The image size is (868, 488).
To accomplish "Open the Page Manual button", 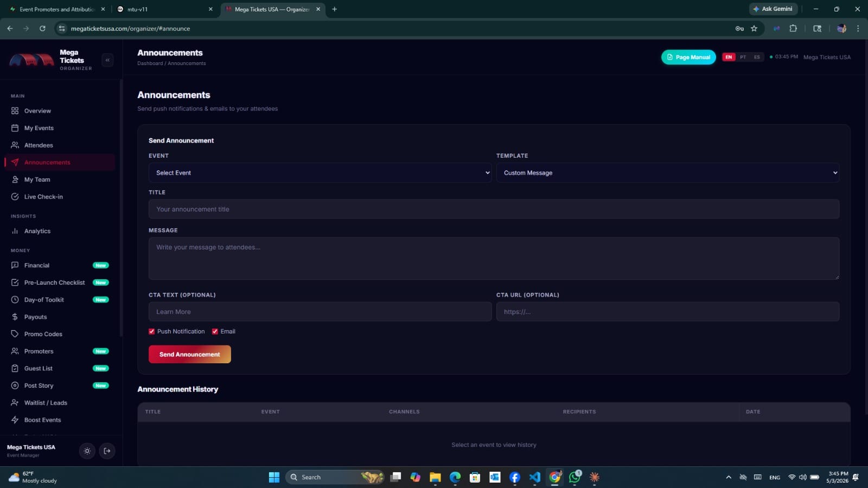I will (688, 57).
